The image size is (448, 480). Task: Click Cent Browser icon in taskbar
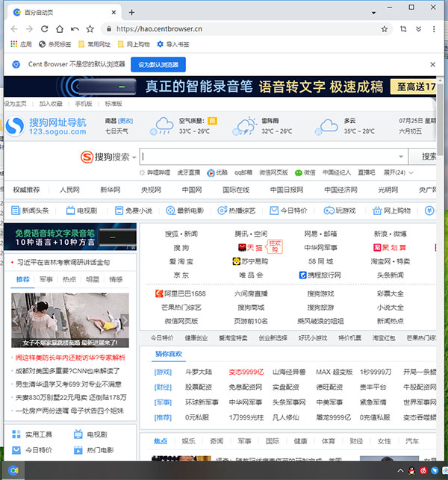pyautogui.click(x=13, y=470)
